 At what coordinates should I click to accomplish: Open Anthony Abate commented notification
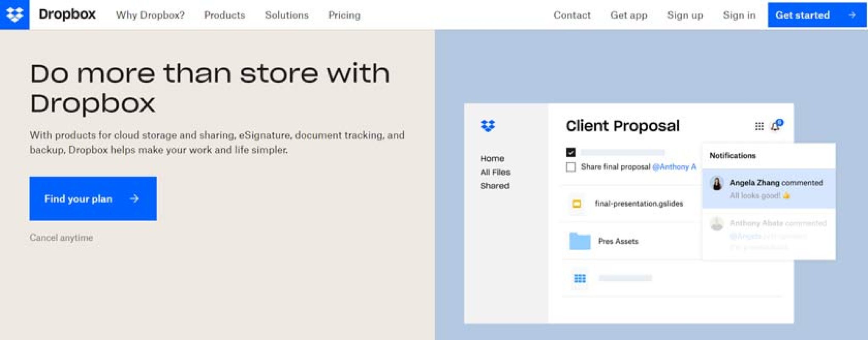point(768,234)
